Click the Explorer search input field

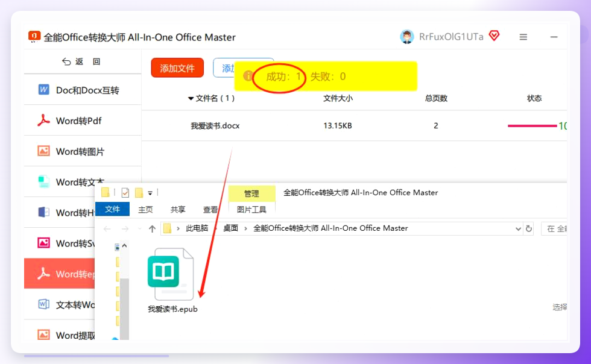click(x=554, y=229)
